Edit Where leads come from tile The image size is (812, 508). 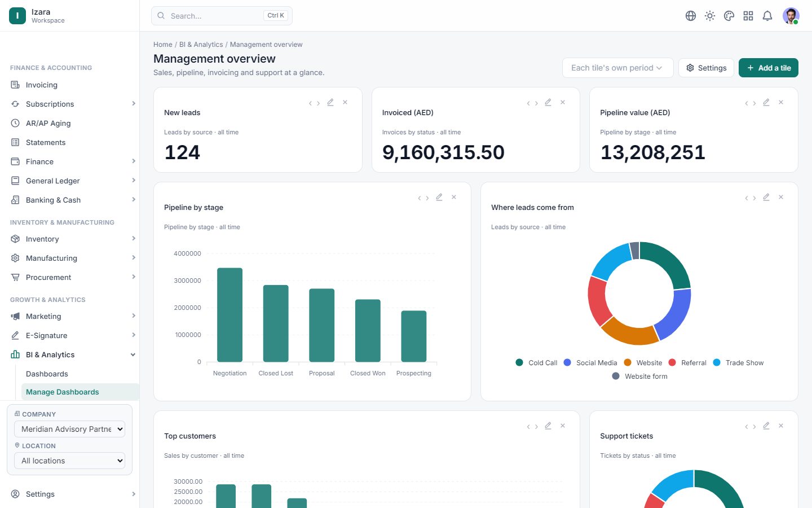pyautogui.click(x=766, y=197)
